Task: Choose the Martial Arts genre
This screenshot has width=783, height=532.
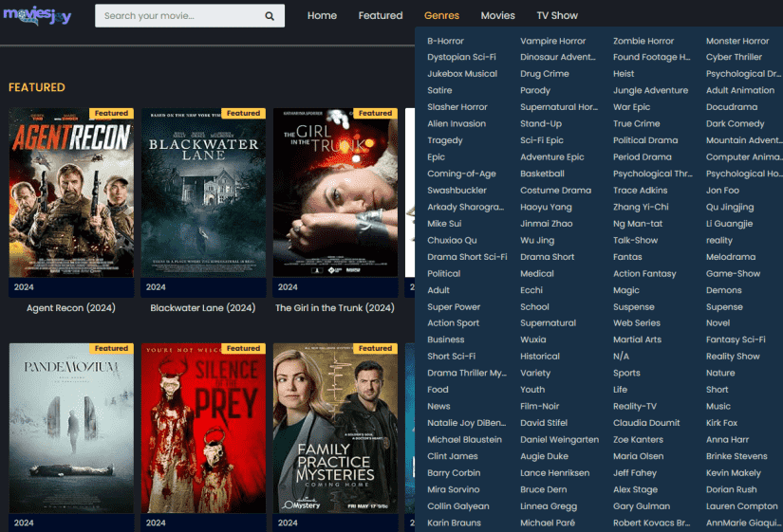Action: 637,339
